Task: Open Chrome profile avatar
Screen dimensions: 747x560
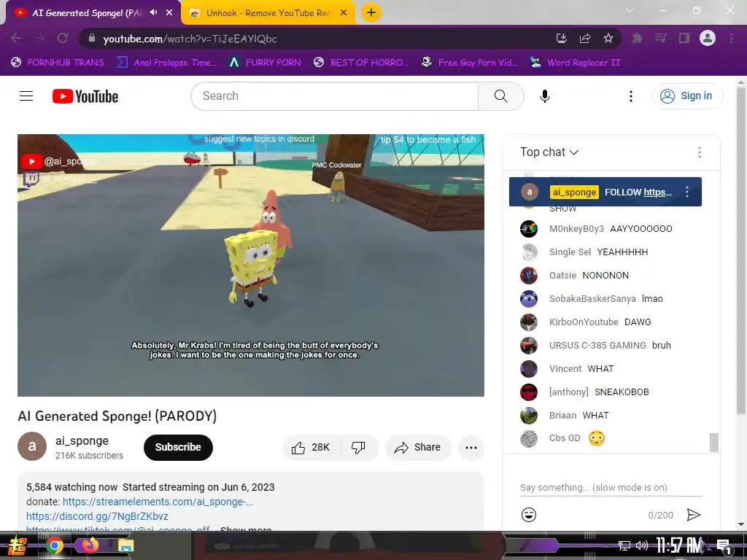Action: pos(708,38)
